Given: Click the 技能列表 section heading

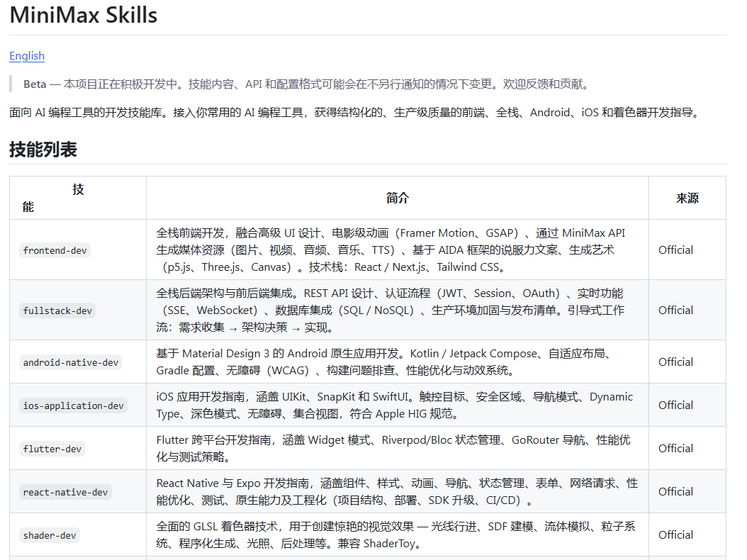Looking at the screenshot, I should tap(43, 150).
